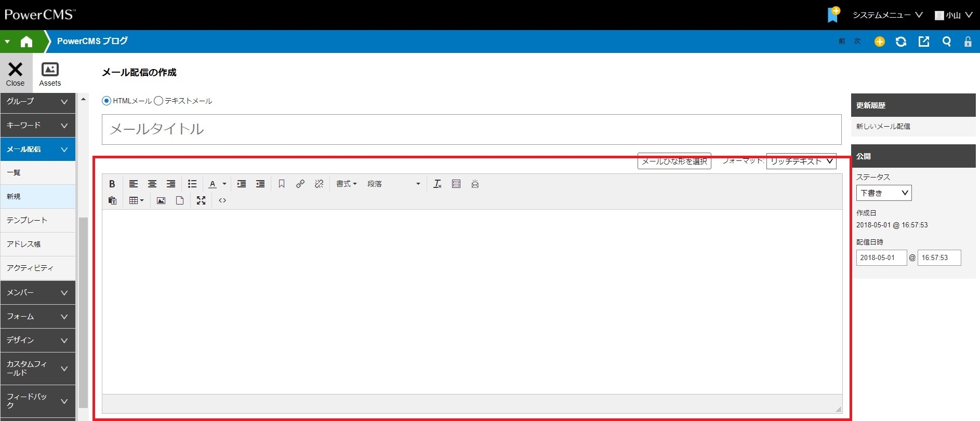The height and width of the screenshot is (421, 980).
Task: Expand the メンバー sidebar section
Action: (38, 292)
